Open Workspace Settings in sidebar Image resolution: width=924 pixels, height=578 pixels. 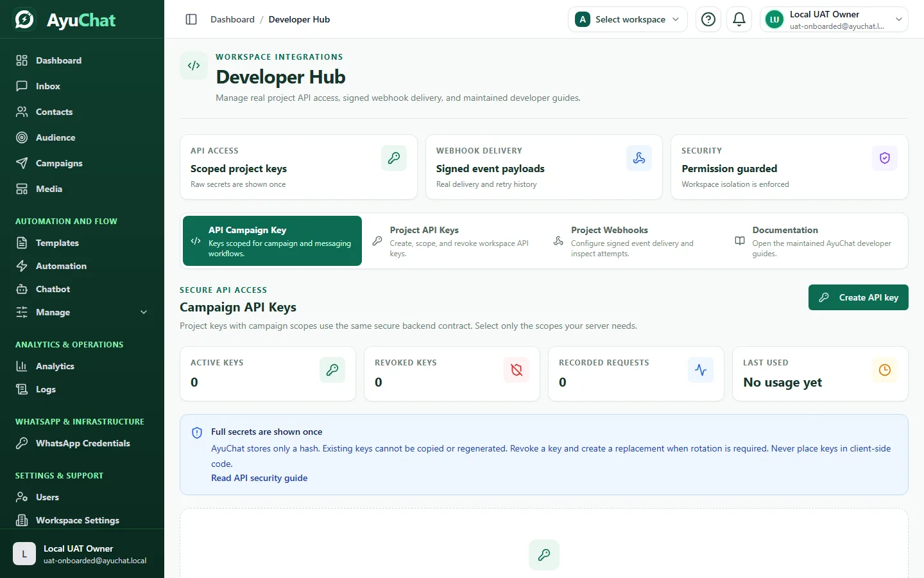point(82,520)
